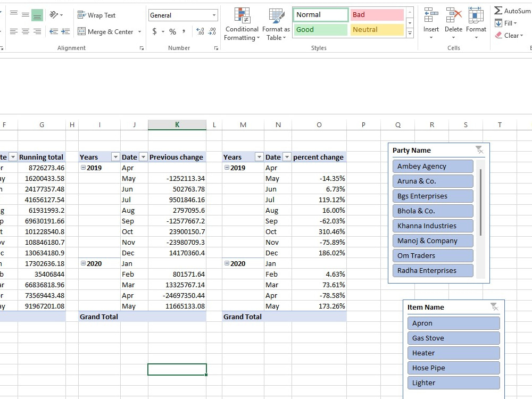The height and width of the screenshot is (399, 532).
Task: Filter by Hose Pipe in Item Name slicer
Action: (x=454, y=368)
